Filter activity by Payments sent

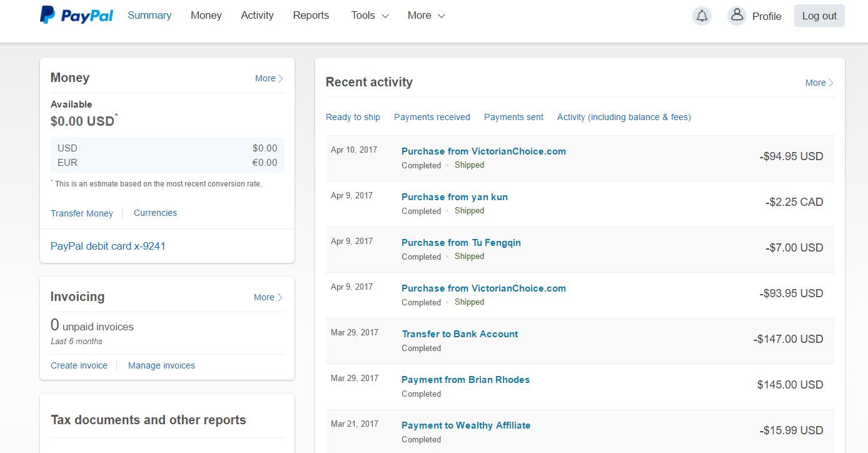tap(513, 117)
